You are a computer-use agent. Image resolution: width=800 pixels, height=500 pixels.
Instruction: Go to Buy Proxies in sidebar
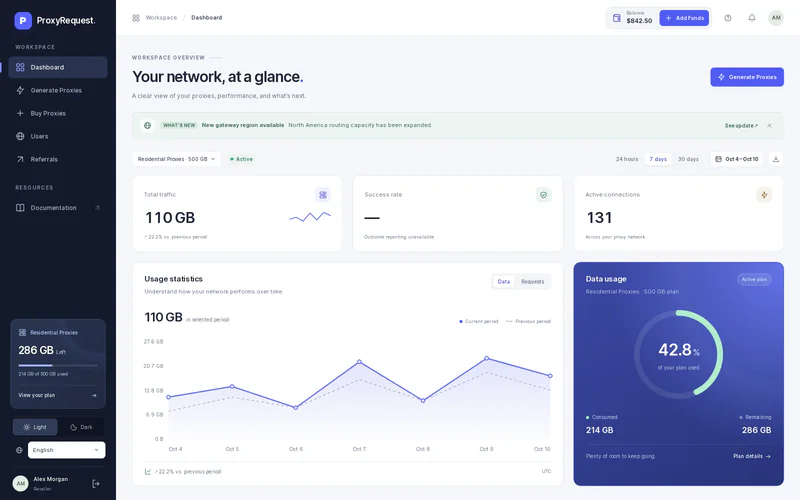58,113
